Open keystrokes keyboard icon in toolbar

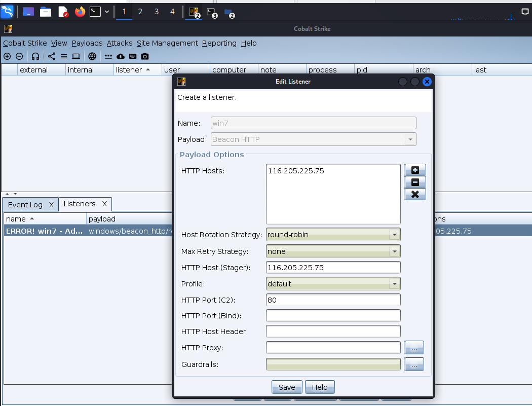tap(133, 56)
